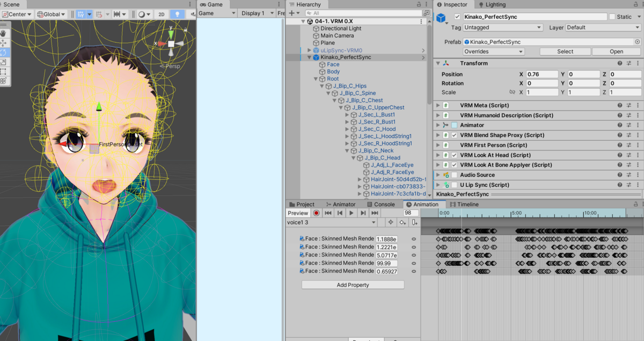The image size is (644, 341).
Task: Start animation recording with red record button
Action: pos(317,213)
